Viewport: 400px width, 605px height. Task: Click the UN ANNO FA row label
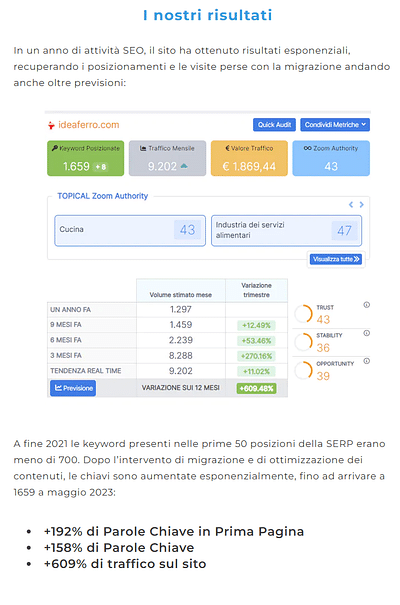click(70, 309)
